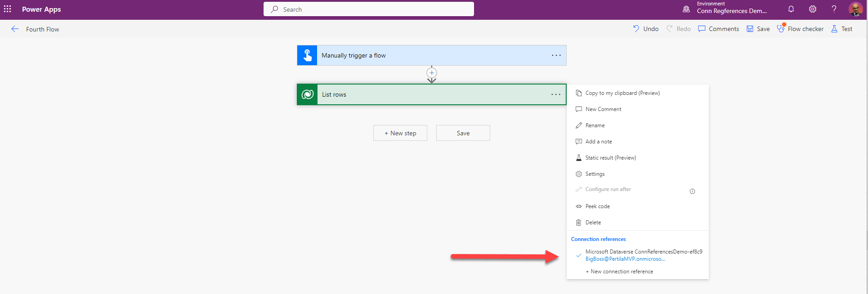This screenshot has height=294, width=868.
Task: Click the help question mark icon
Action: point(834,9)
